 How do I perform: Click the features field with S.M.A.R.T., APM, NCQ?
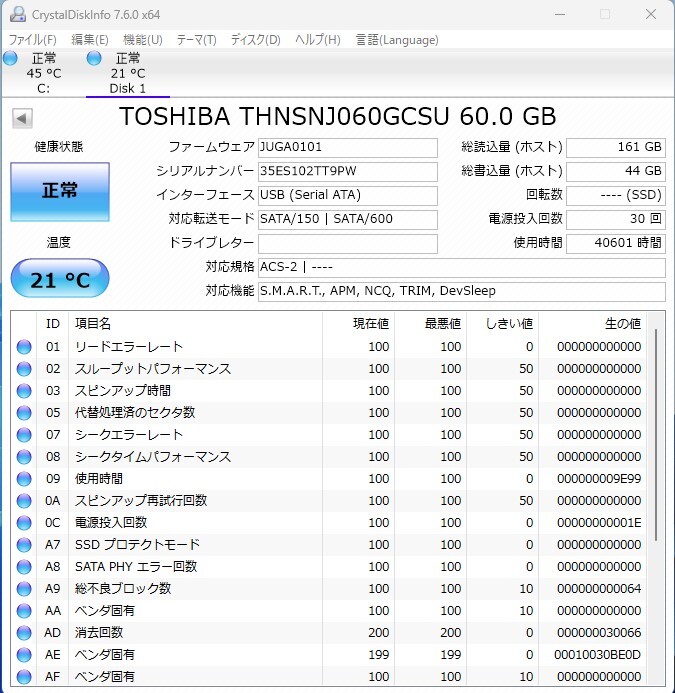461,291
